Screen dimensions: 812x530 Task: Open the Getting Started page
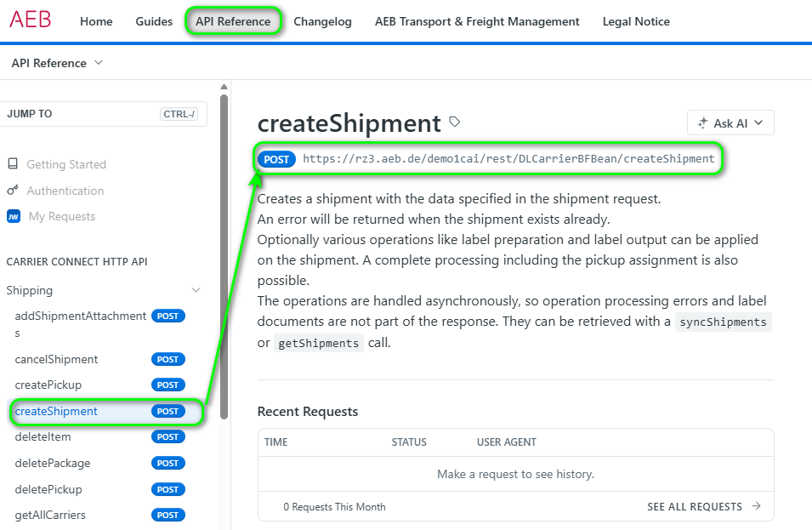[x=66, y=164]
